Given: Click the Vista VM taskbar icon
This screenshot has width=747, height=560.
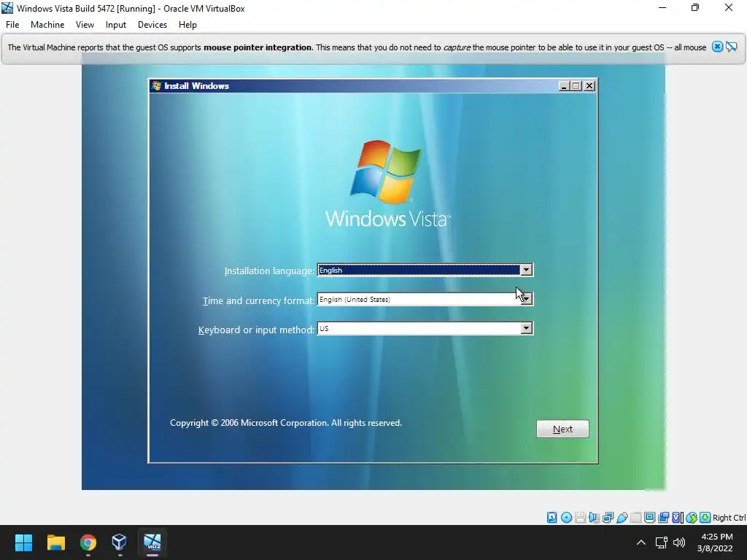Looking at the screenshot, I should [x=152, y=542].
